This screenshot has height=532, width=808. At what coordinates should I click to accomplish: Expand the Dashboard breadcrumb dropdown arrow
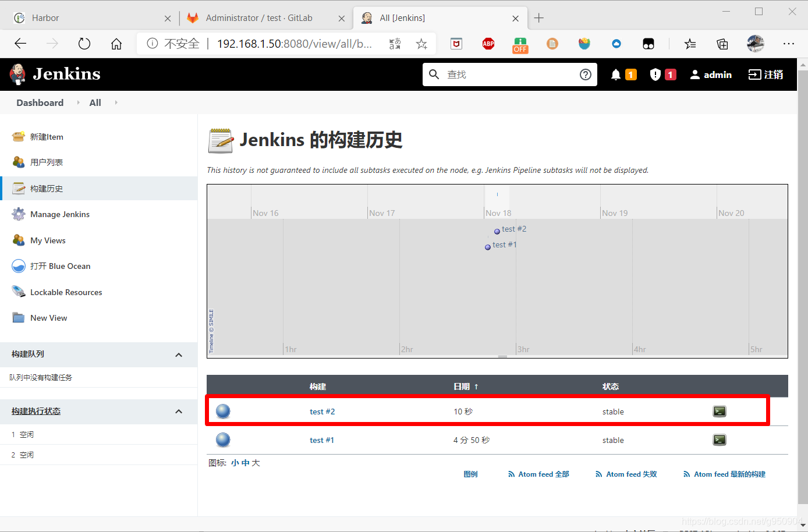coord(78,102)
